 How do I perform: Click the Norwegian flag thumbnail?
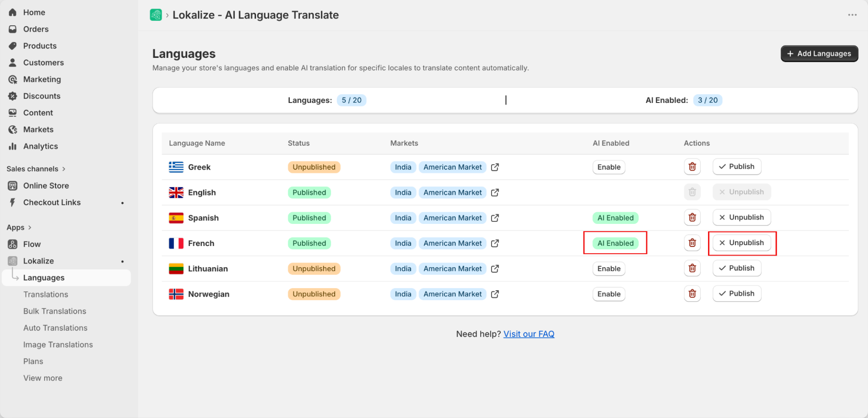point(176,294)
